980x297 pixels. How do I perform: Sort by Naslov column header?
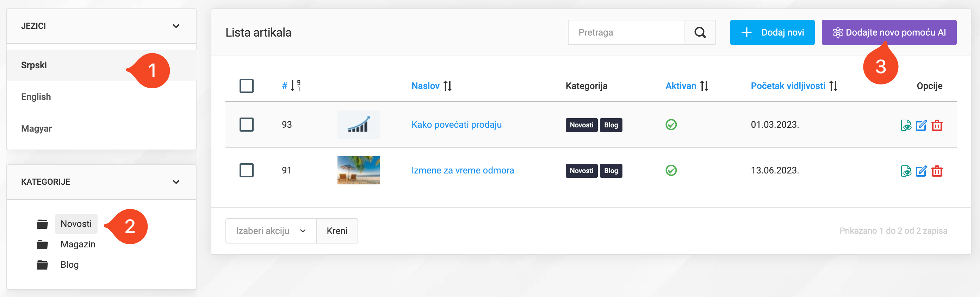[x=425, y=86]
